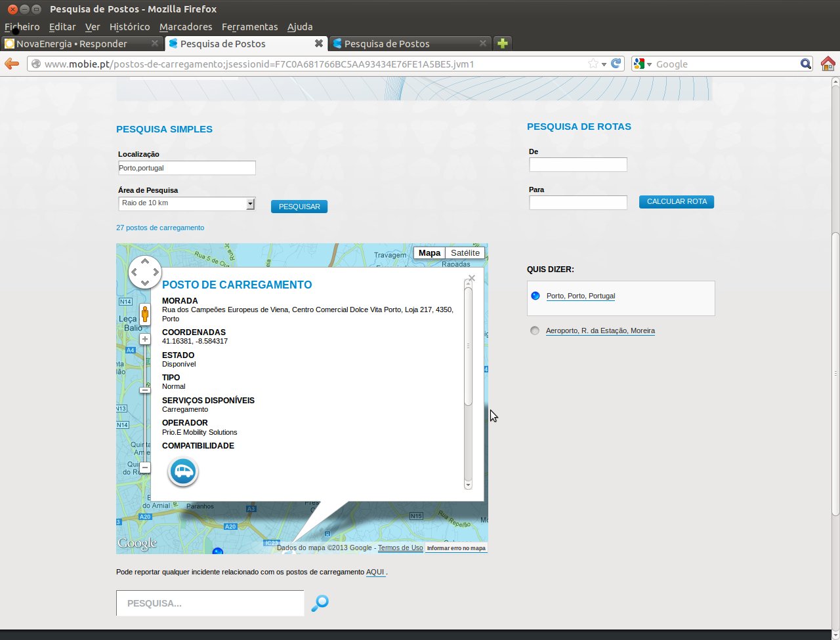Click the browser back arrow
The image size is (840, 640).
coord(12,64)
